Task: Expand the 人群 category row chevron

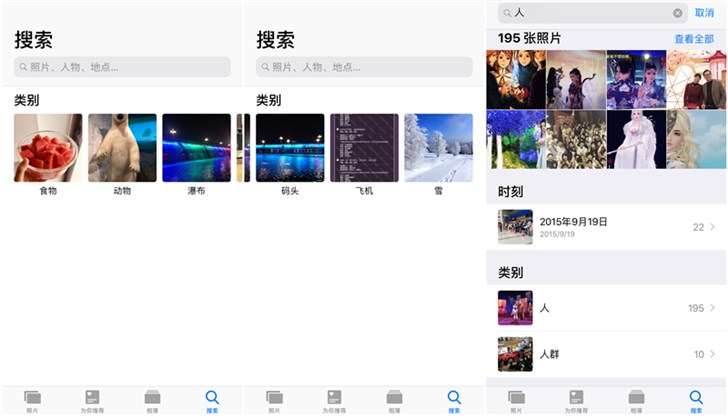Action: click(712, 354)
